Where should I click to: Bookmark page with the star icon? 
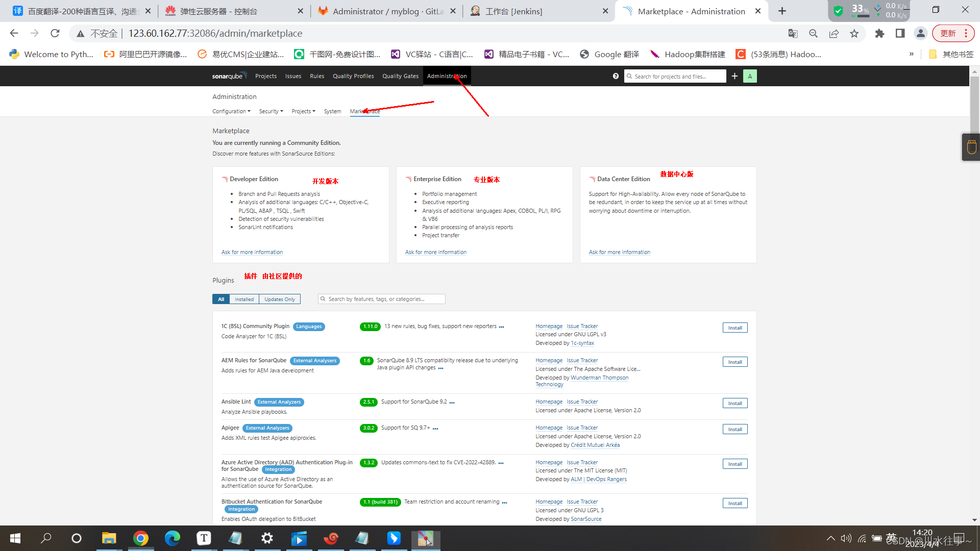(x=854, y=34)
